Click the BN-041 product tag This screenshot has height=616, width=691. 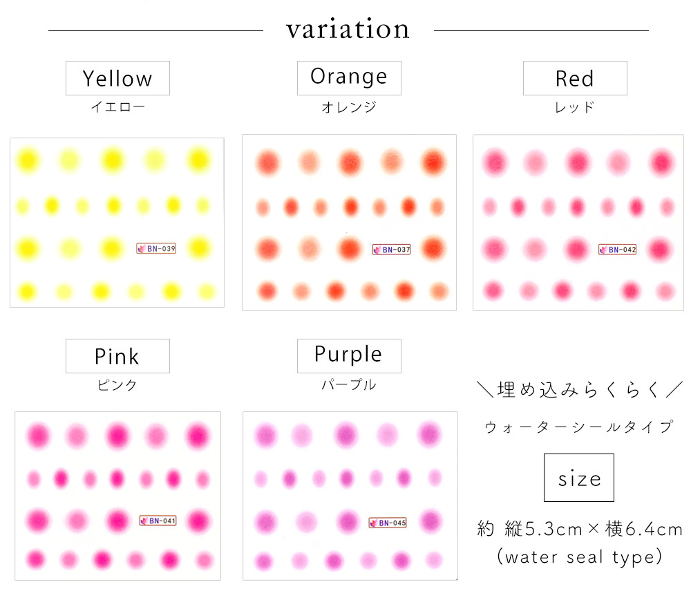click(158, 521)
